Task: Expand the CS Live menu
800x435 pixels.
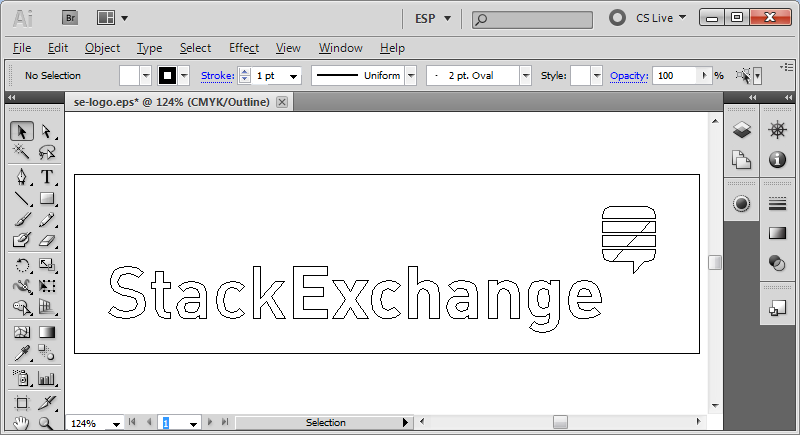Action: (660, 18)
